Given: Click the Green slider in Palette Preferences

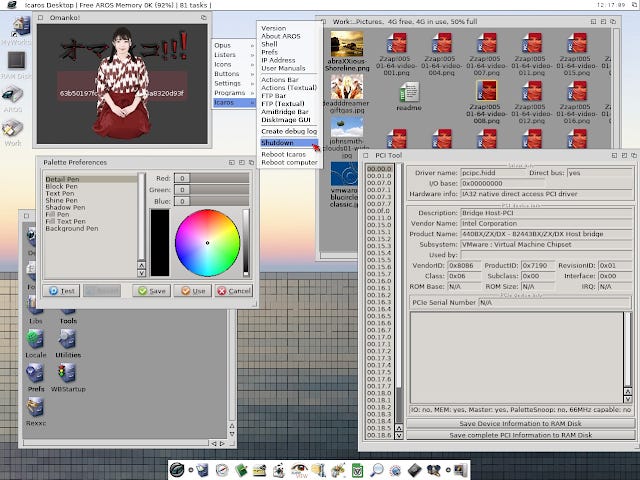Looking at the screenshot, I should click(211, 189).
